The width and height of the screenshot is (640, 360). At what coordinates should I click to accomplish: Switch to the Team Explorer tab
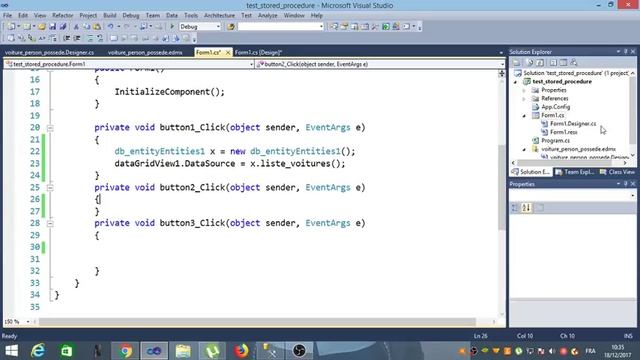(x=575, y=172)
